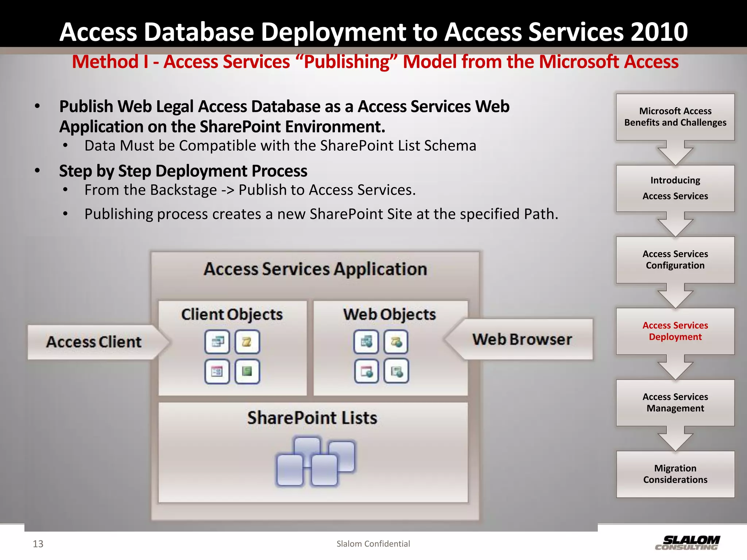Click the Access Services Application heading
This screenshot has width=747, height=560.
point(316,269)
